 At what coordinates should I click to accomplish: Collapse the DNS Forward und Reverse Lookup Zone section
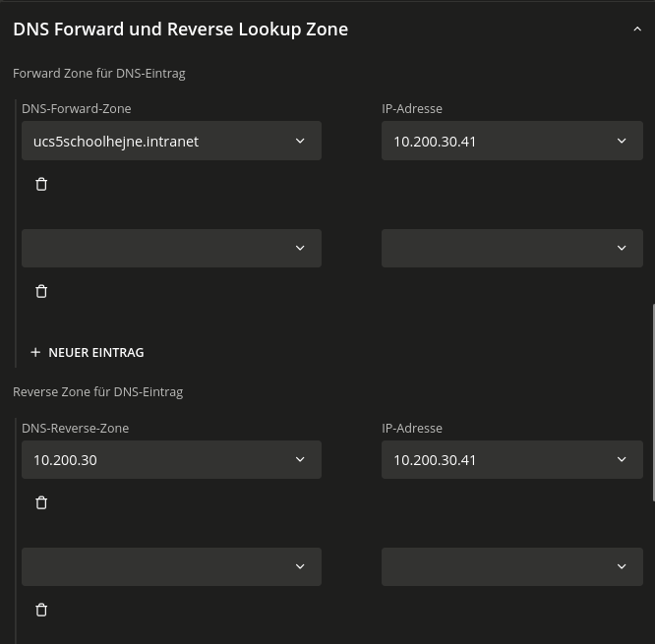tap(636, 29)
